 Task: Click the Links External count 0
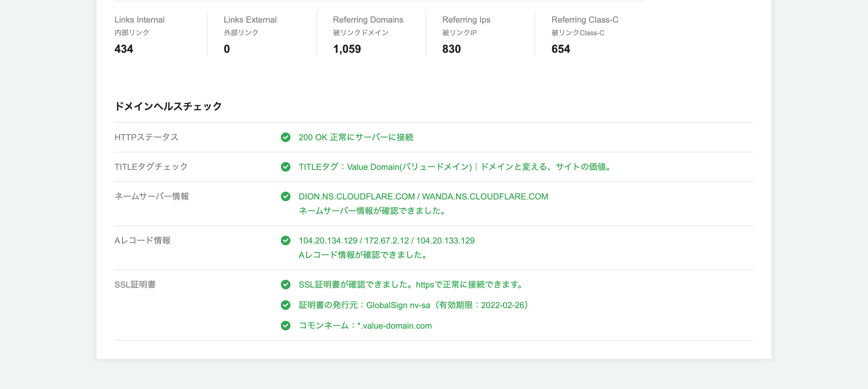click(x=227, y=49)
